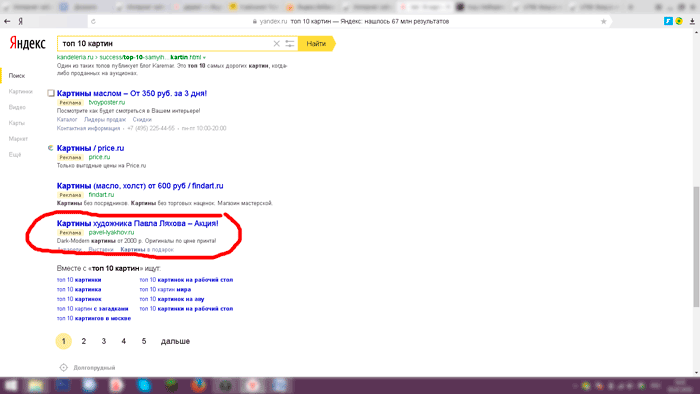Bookmark the page with the star icon
Image resolution: width=700 pixels, height=394 pixels.
pyautogui.click(x=604, y=21)
